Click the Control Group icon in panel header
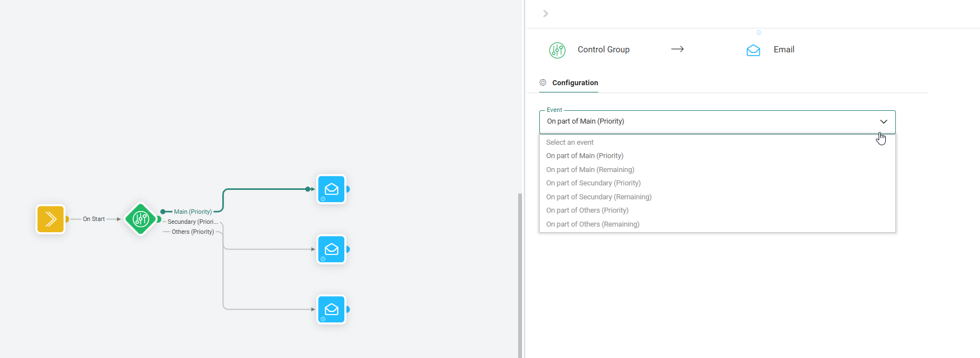This screenshot has height=358, width=980. coord(557,50)
